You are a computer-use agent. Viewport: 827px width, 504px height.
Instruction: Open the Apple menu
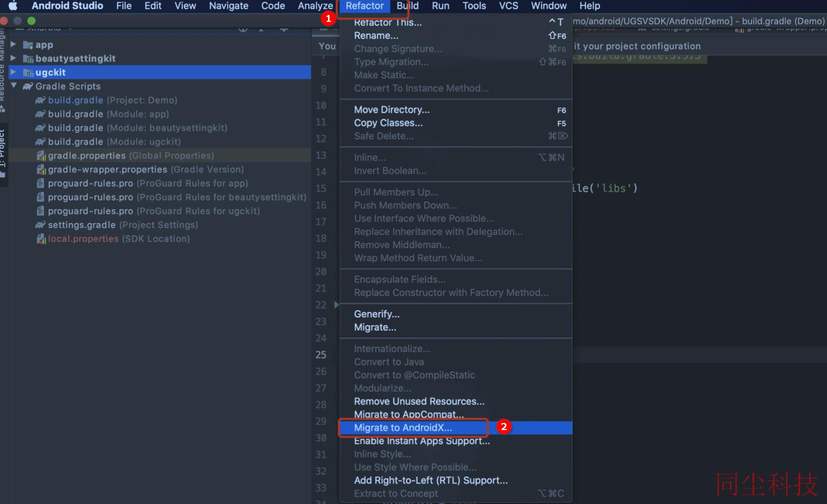13,6
